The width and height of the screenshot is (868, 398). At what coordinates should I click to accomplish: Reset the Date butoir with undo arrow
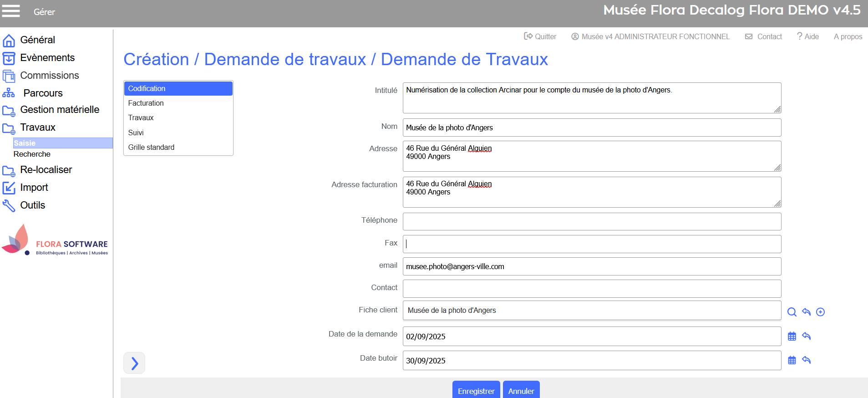[x=806, y=360]
